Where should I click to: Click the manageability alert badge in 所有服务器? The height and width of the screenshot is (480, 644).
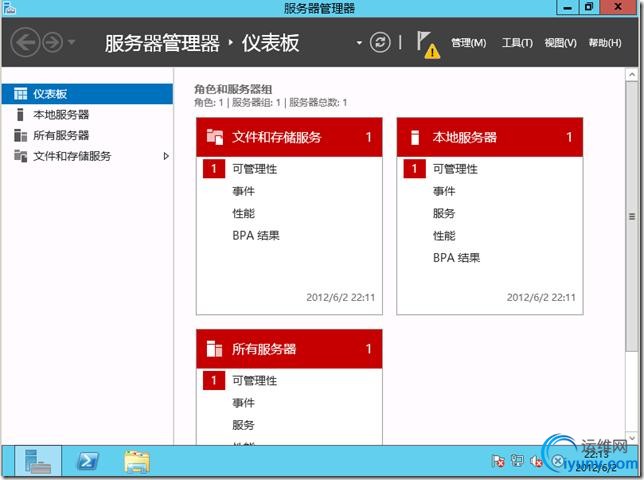coord(214,381)
